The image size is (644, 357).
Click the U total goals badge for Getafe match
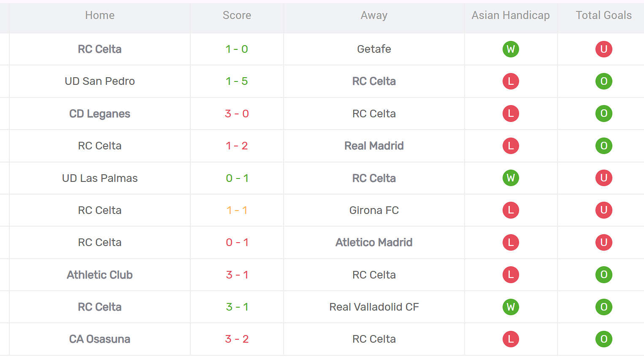click(x=603, y=49)
